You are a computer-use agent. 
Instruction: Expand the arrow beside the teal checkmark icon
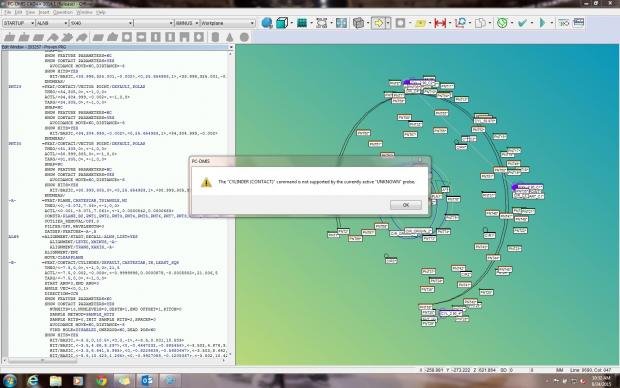(x=532, y=23)
